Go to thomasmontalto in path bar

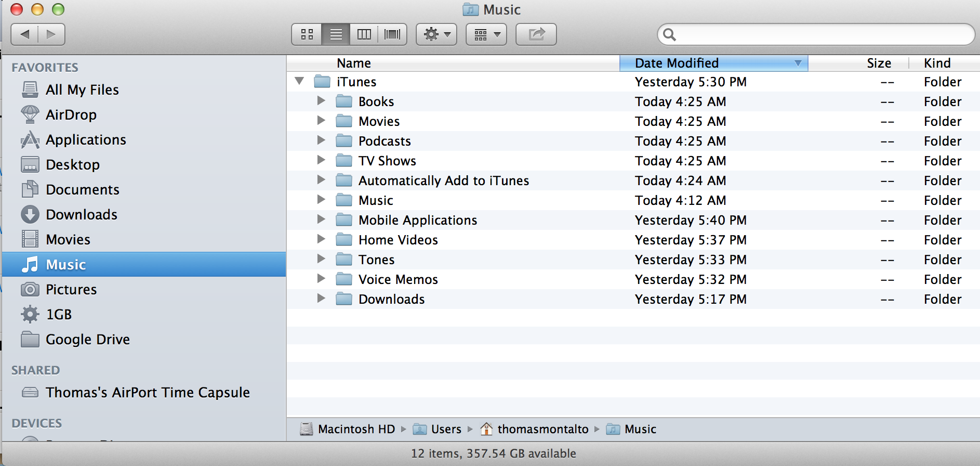(x=534, y=429)
